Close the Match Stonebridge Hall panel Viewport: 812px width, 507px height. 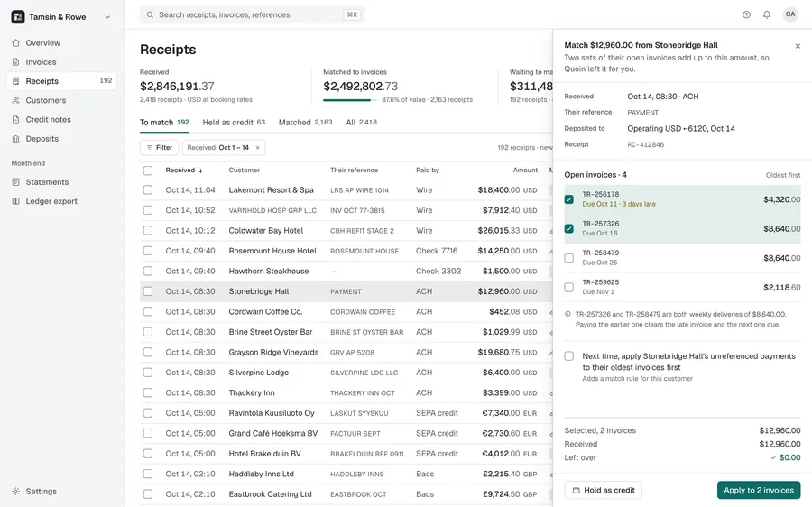(x=798, y=46)
